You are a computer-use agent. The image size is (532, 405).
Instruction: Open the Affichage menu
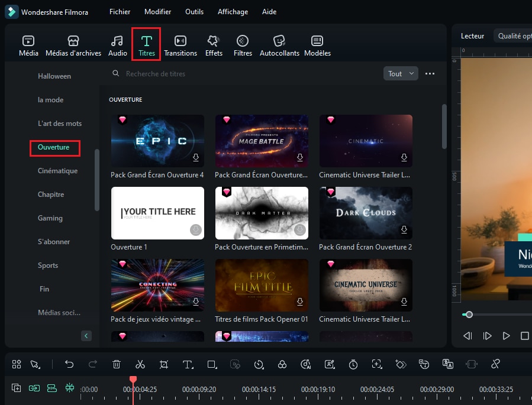point(233,12)
